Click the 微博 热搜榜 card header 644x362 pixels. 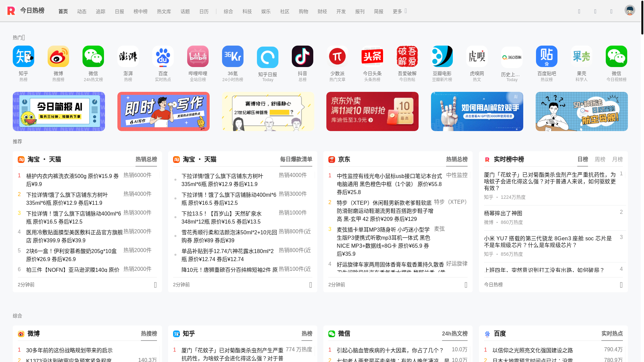(x=149, y=334)
